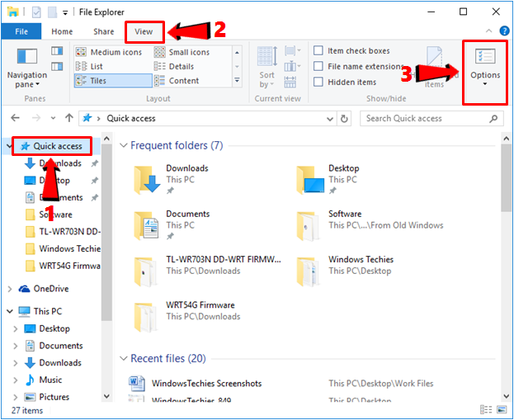Image resolution: width=514 pixels, height=420 pixels.
Task: Open the Add columns dropdown icon
Action: [292, 67]
